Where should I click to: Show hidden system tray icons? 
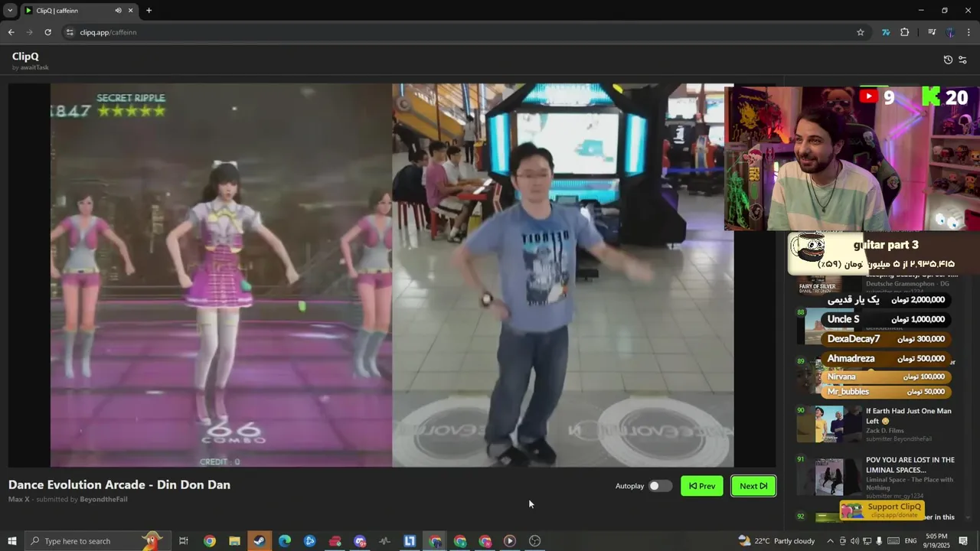pyautogui.click(x=830, y=541)
